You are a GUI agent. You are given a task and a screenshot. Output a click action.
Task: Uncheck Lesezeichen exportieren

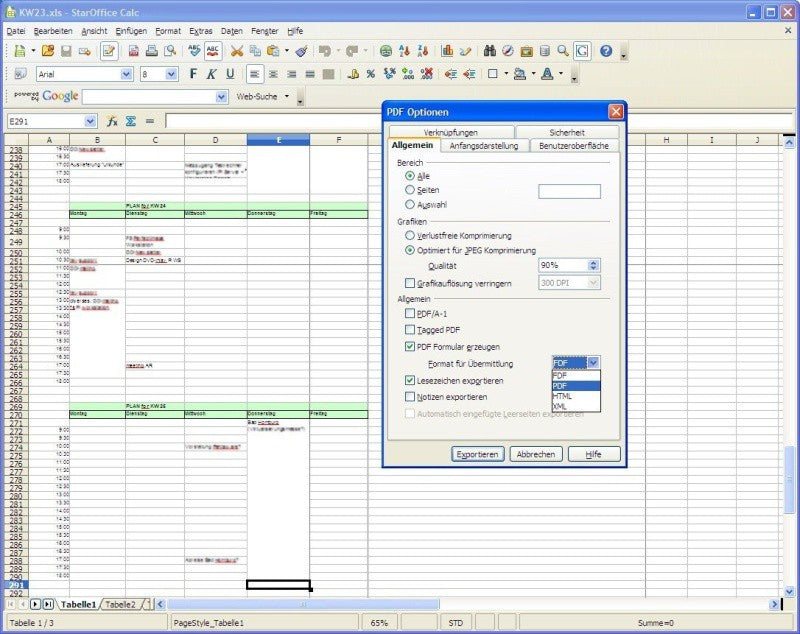(x=410, y=381)
